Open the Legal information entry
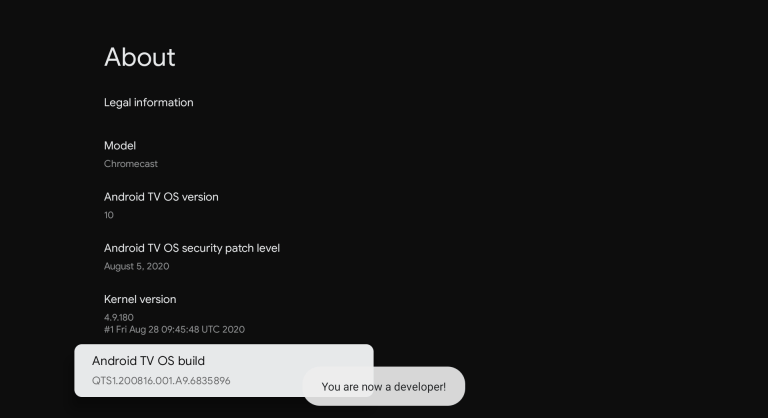 (x=148, y=102)
